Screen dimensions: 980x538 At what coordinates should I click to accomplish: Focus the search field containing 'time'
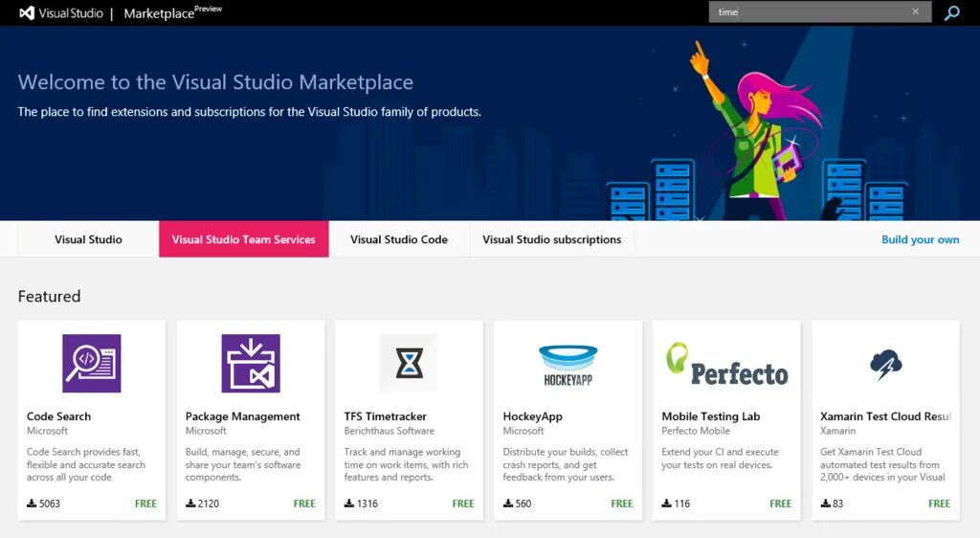pos(820,11)
